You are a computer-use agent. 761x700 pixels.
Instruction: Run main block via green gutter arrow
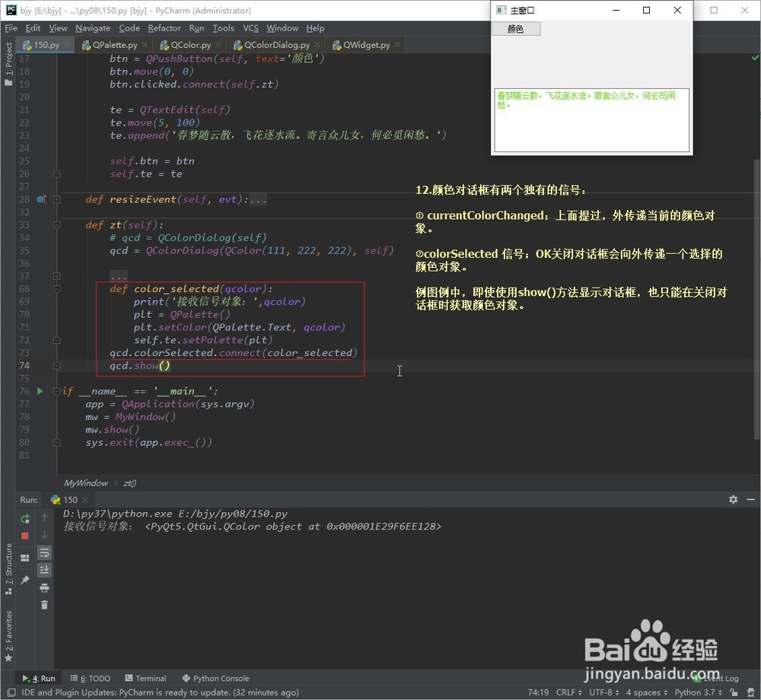pyautogui.click(x=40, y=391)
